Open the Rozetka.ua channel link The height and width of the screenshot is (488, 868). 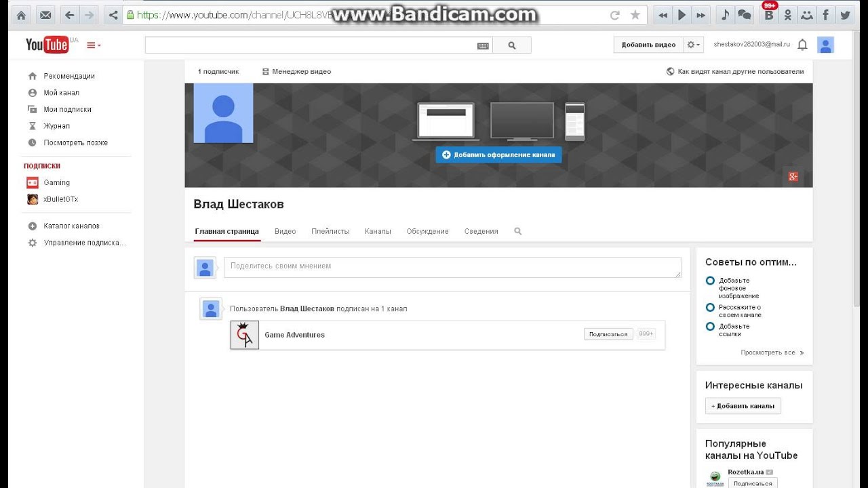tap(745, 472)
